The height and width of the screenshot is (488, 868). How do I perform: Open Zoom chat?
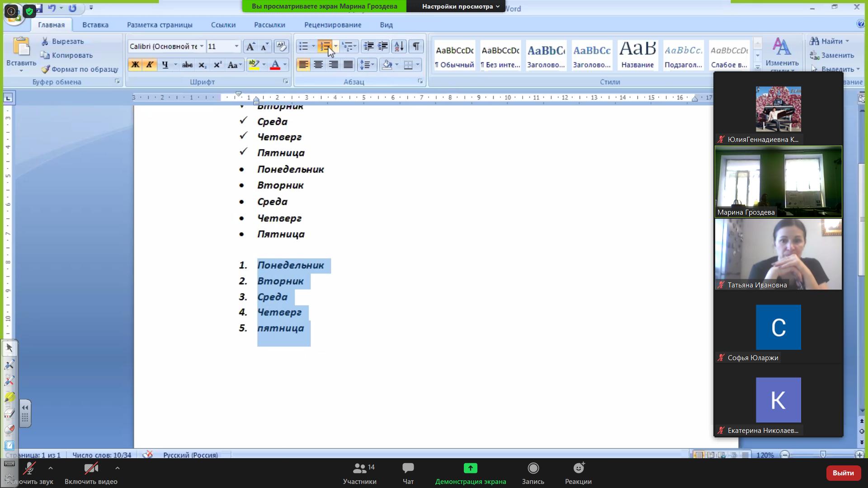pos(408,473)
